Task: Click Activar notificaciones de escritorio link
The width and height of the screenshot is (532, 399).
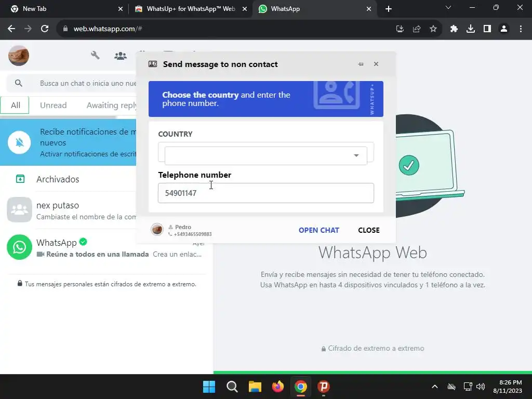Action: tap(88, 154)
